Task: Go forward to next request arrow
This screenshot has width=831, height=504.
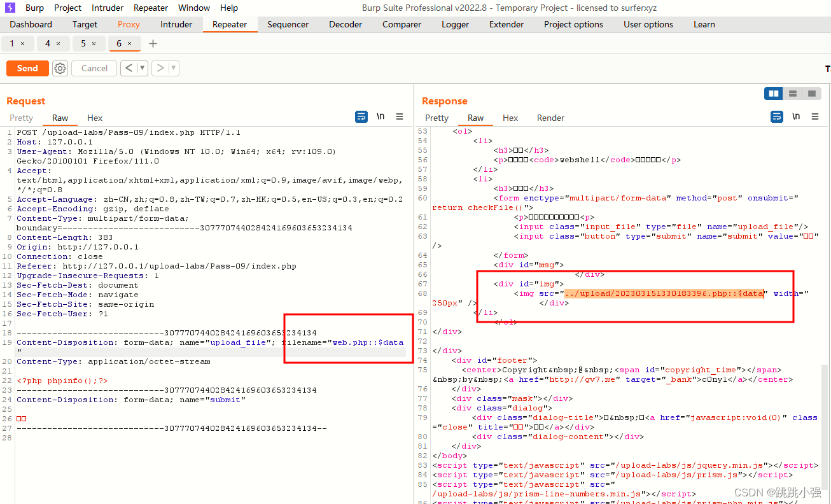Action: click(160, 68)
